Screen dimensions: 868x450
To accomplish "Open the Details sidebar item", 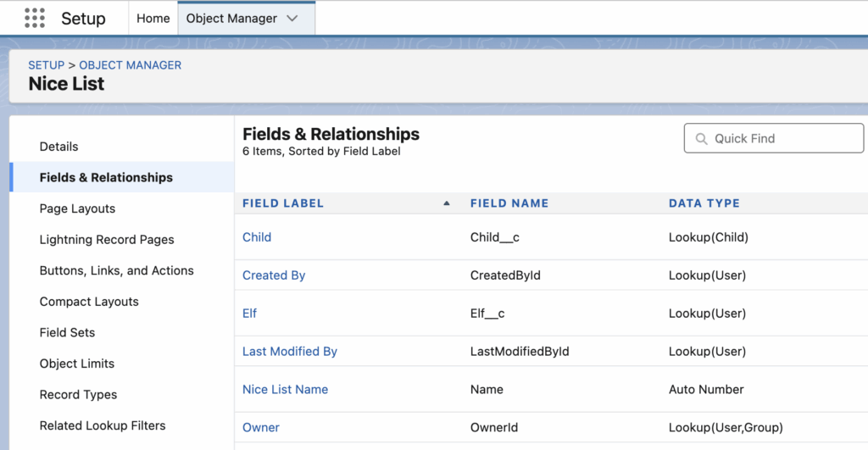I will pyautogui.click(x=58, y=147).
